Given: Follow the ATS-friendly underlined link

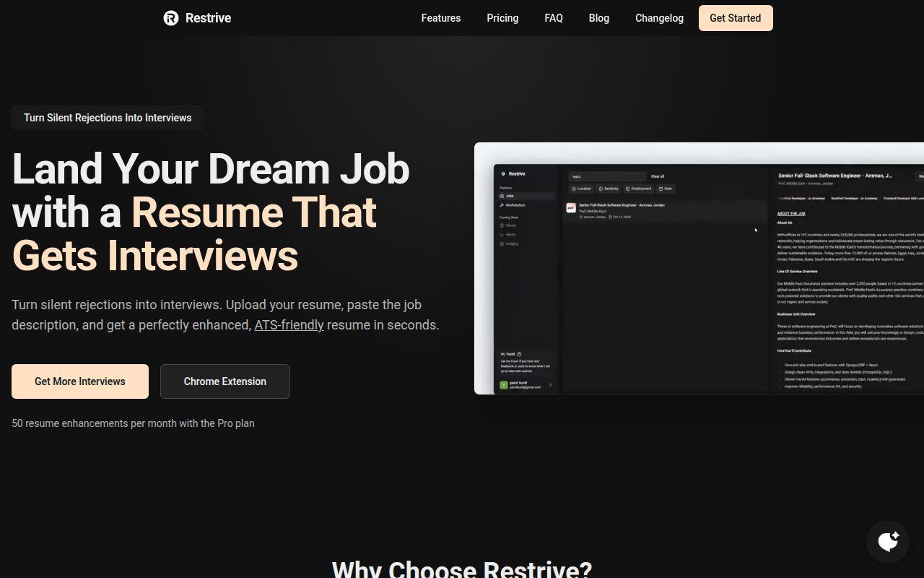Looking at the screenshot, I should [289, 325].
